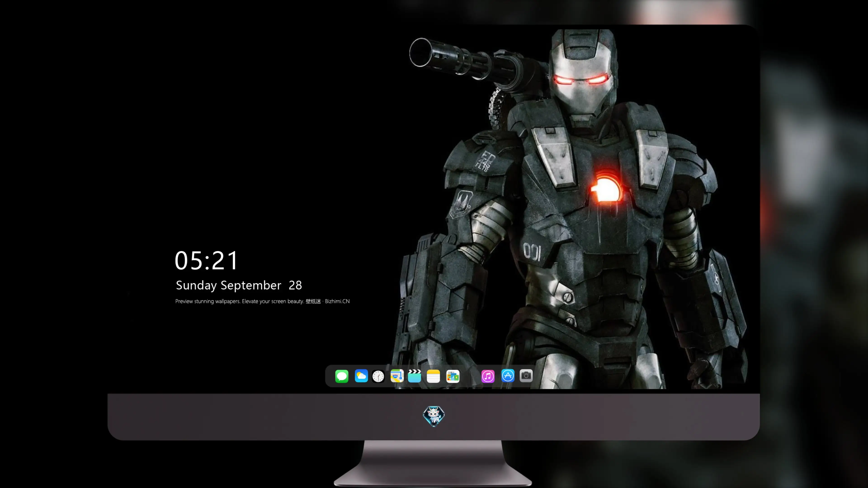Click the date Sunday September 28
Viewport: 868px width, 488px height.
(x=239, y=286)
